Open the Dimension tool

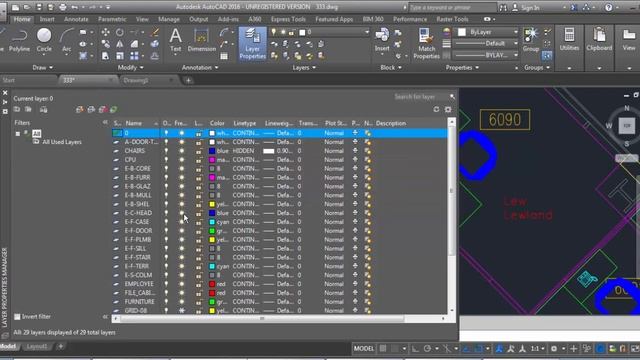tap(202, 40)
